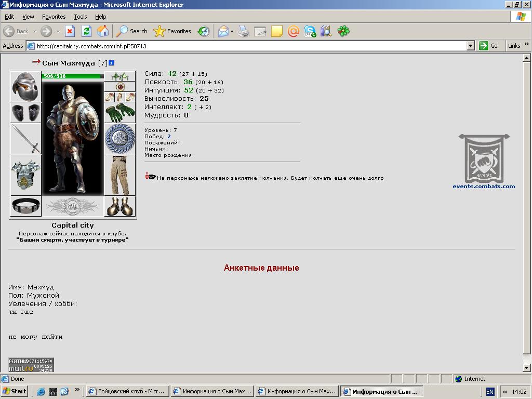Click the red arrow before Сын Махмуда
Image resolution: width=532 pixels, height=399 pixels.
(36, 62)
